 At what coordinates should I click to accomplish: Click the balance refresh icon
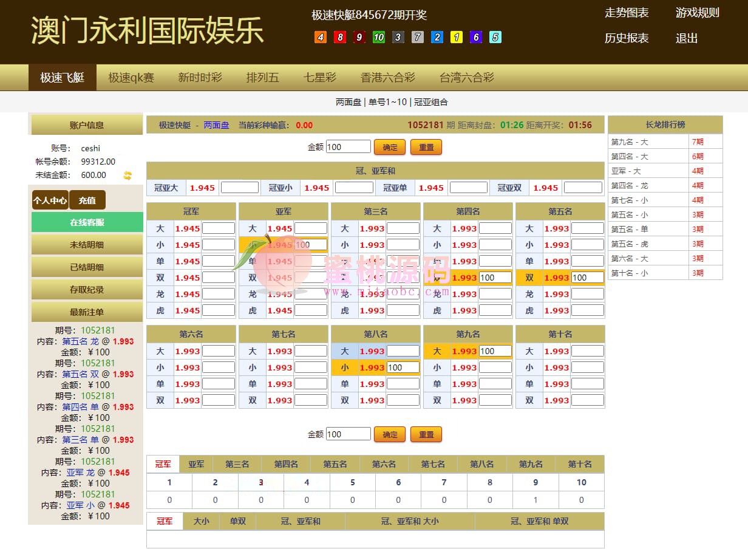(x=127, y=176)
